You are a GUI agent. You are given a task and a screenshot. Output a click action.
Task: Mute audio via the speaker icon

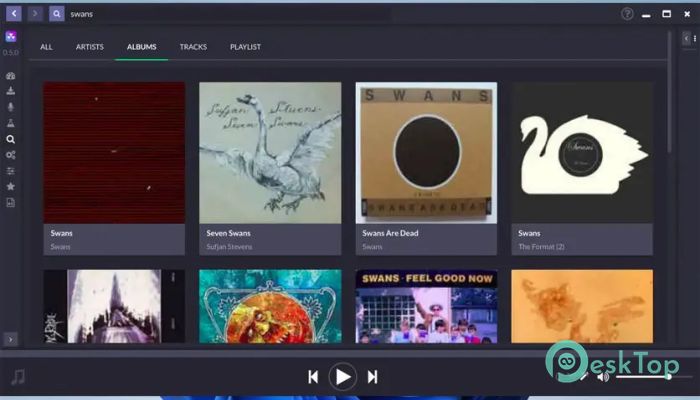(x=603, y=377)
